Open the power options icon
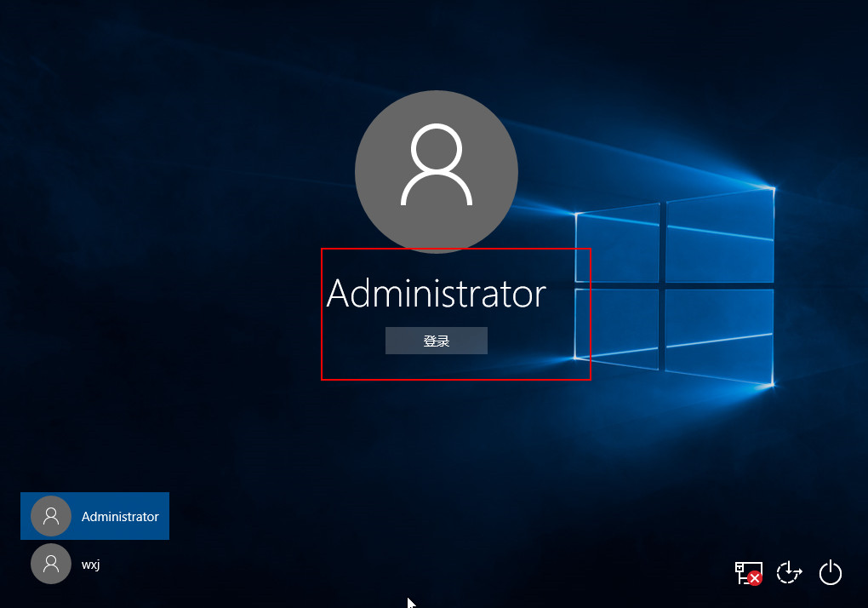868x608 pixels. [x=831, y=572]
